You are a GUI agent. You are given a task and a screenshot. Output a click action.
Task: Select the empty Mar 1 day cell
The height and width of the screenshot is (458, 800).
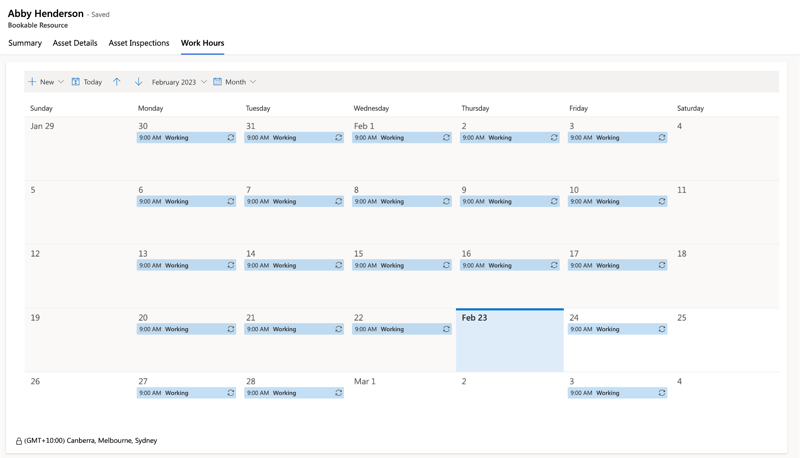tap(402, 404)
